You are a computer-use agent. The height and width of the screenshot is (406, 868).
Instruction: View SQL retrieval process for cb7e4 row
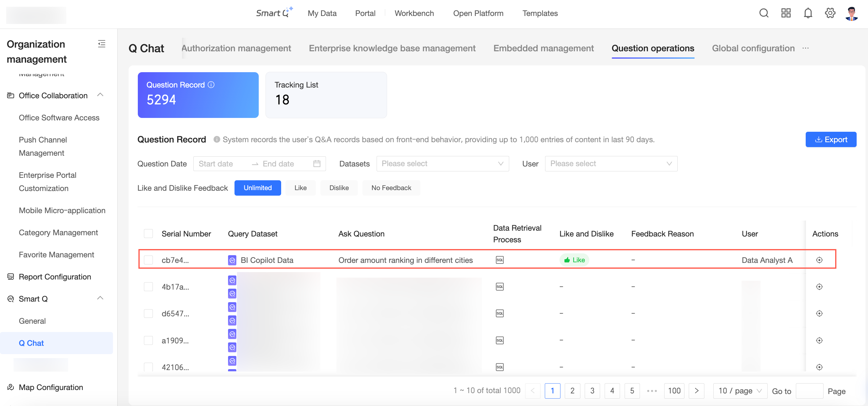(x=499, y=260)
